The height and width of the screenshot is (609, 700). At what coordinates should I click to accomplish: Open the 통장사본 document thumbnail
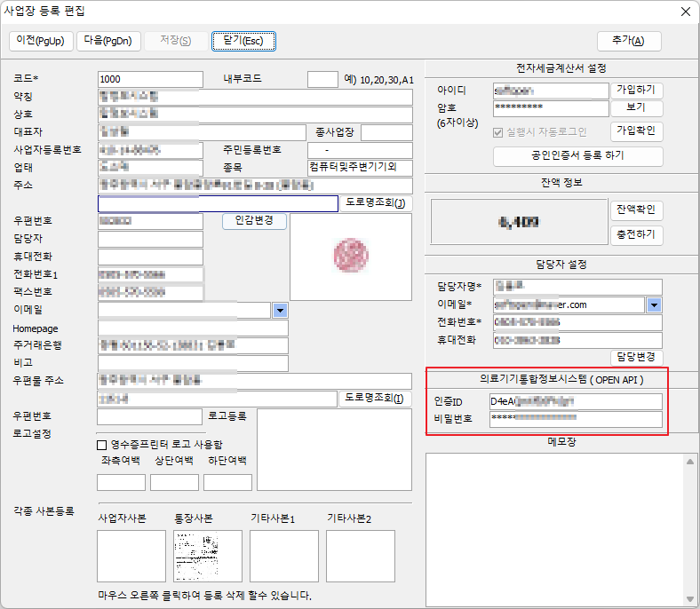click(x=208, y=557)
